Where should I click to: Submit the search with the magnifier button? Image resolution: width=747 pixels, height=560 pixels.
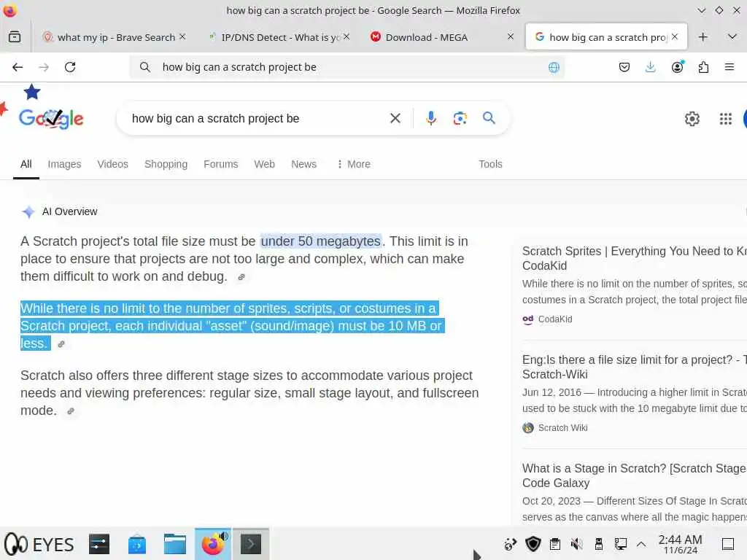489,117
